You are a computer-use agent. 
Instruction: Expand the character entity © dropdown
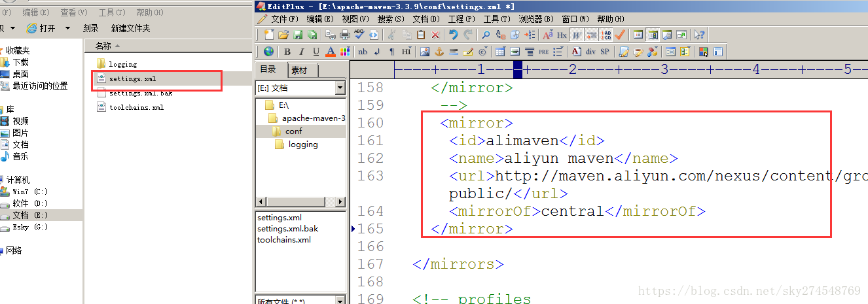[483, 52]
